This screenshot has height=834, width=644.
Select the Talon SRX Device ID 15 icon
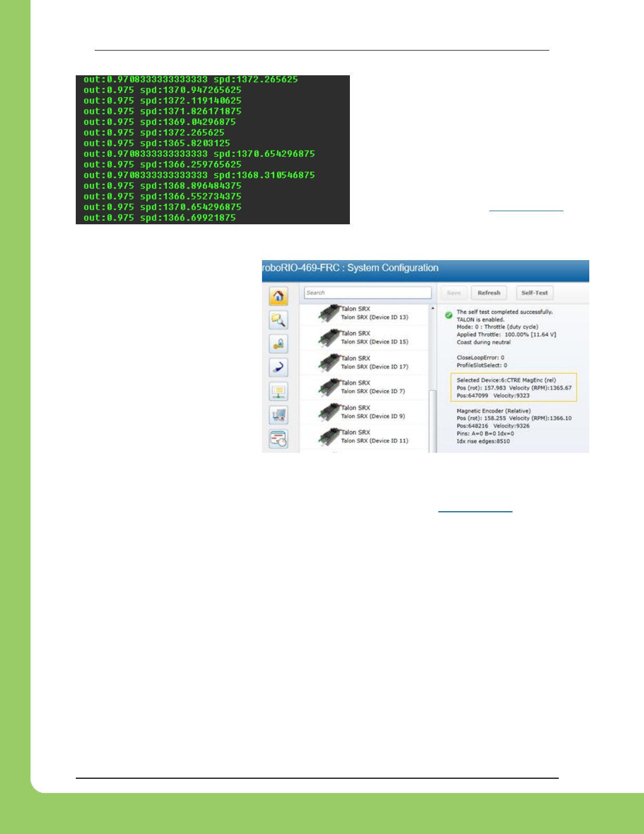point(329,338)
